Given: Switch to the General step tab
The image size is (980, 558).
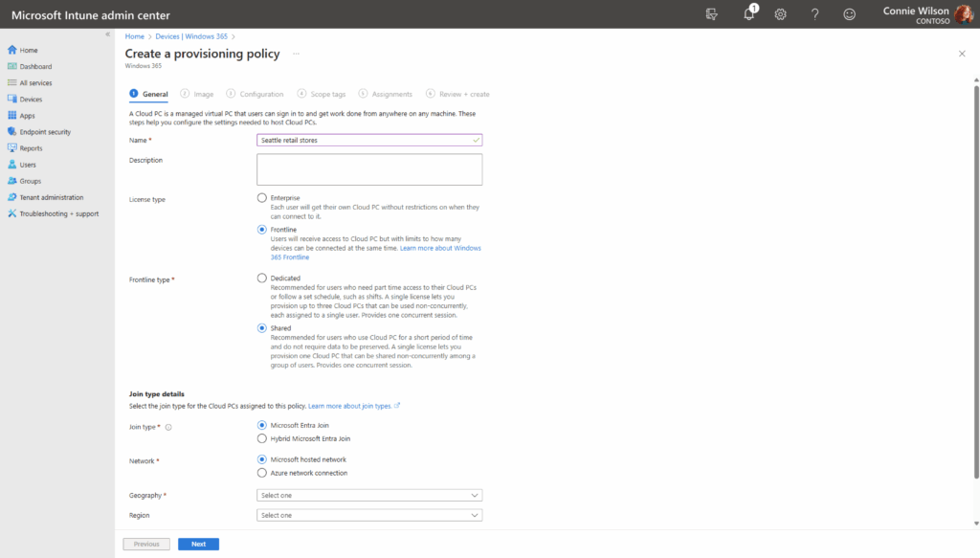Looking at the screenshot, I should pos(148,95).
